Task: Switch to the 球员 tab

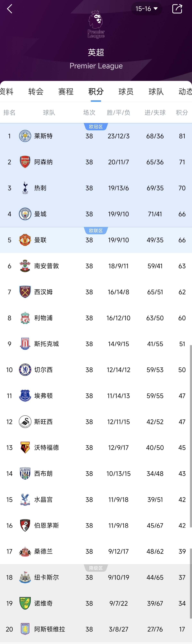Action: (x=126, y=91)
